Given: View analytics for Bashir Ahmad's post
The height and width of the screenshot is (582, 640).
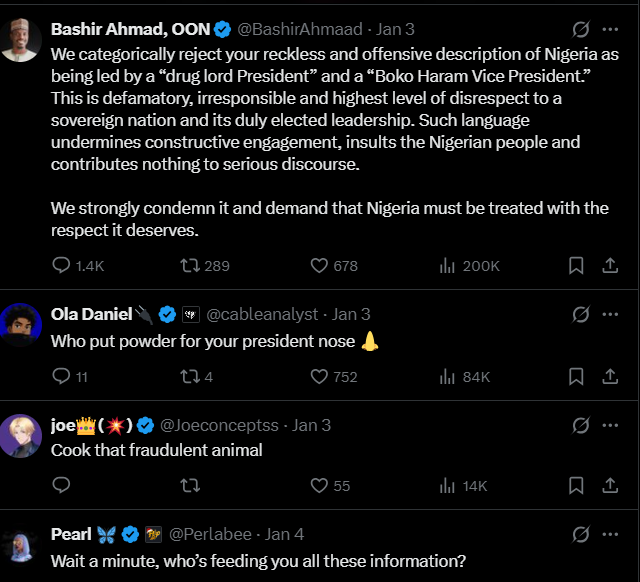Looking at the screenshot, I should 447,265.
